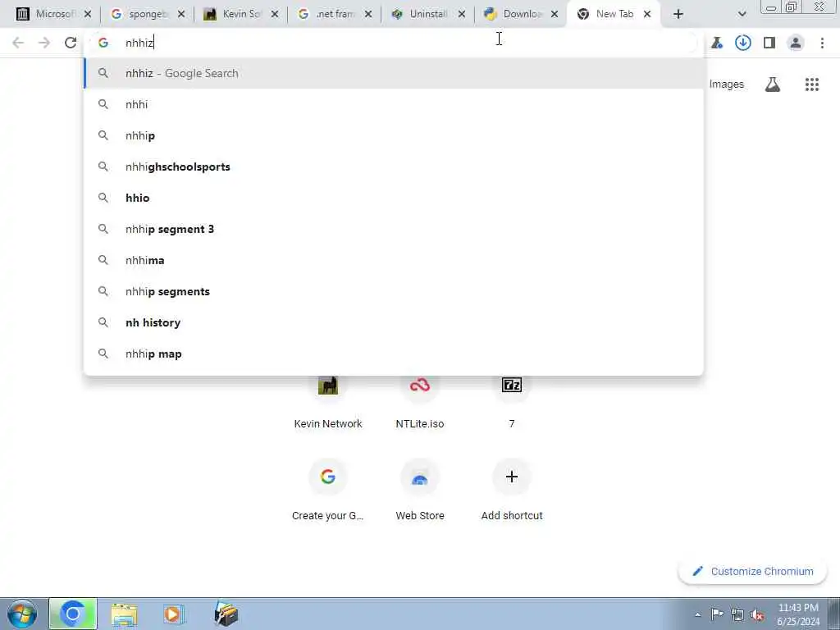Click the taskbar clock showing 11:43 PM

[798, 614]
